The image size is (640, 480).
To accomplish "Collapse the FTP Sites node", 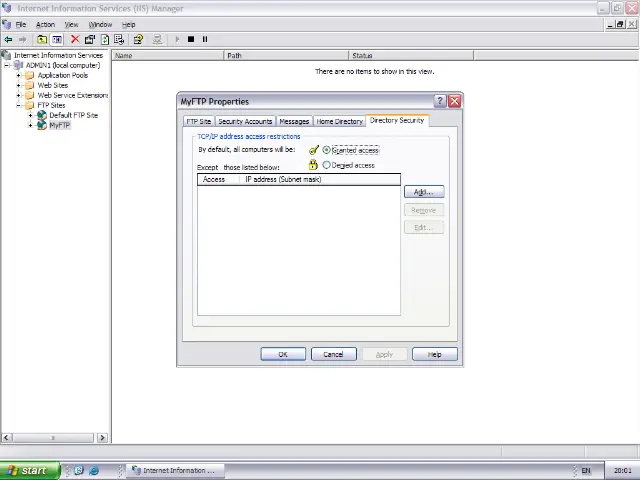I will pyautogui.click(x=18, y=105).
